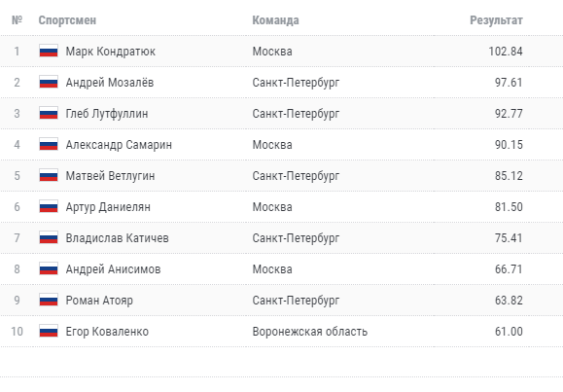563x392 pixels.
Task: Open athlete Владислав Катичев
Action: click(117, 238)
